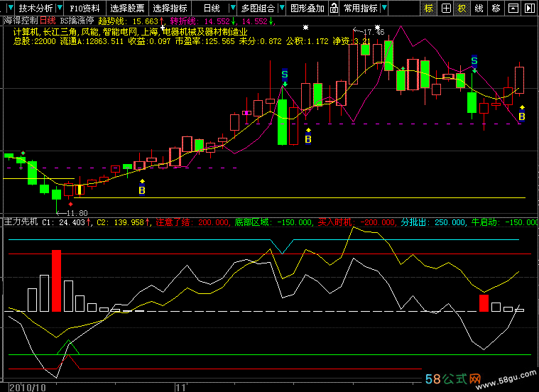Click the 海得控制 stock name

(x=21, y=21)
